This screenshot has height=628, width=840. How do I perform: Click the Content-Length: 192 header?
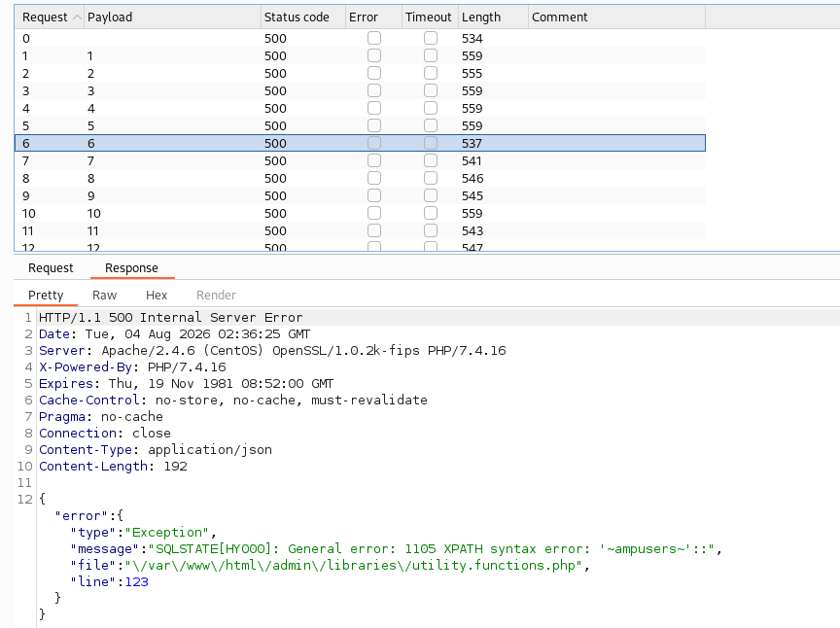tap(113, 467)
